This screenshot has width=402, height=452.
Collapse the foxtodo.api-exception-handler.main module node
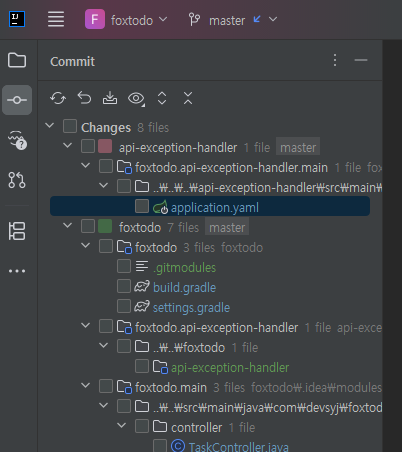[86, 166]
